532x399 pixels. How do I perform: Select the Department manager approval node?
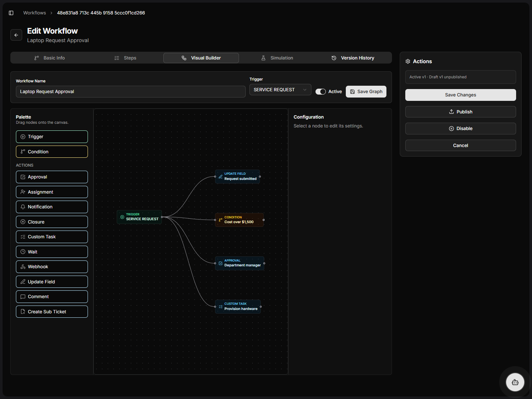240,263
